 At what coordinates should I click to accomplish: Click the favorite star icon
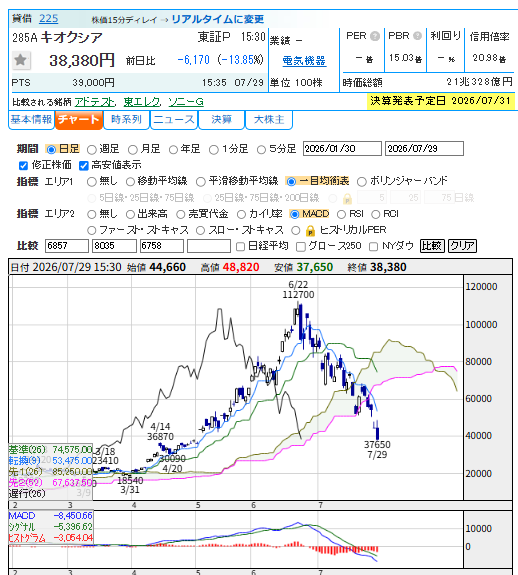pyautogui.click(x=21, y=60)
